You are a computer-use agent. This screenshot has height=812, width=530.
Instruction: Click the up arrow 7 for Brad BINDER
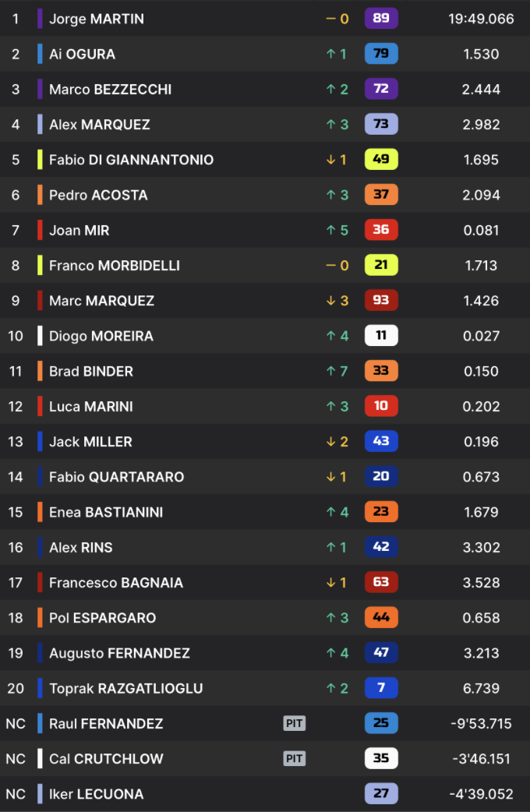pyautogui.click(x=337, y=371)
